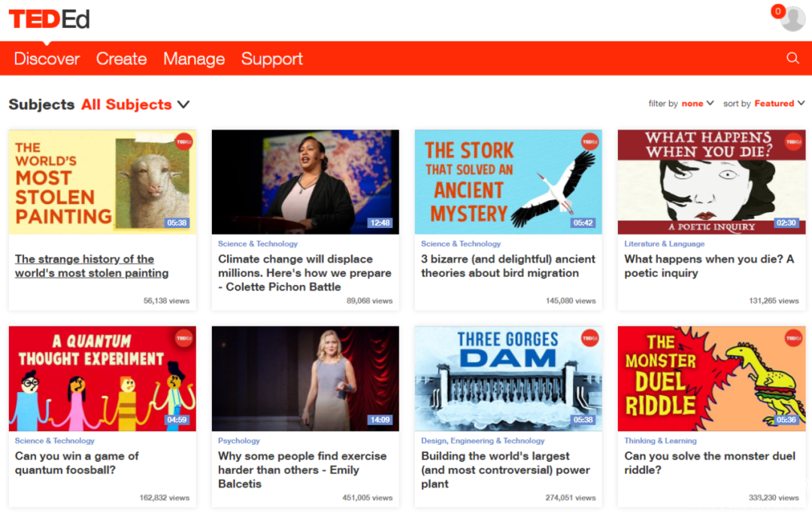
Task: Open 'Building the world's largest power plant' title
Action: point(505,470)
